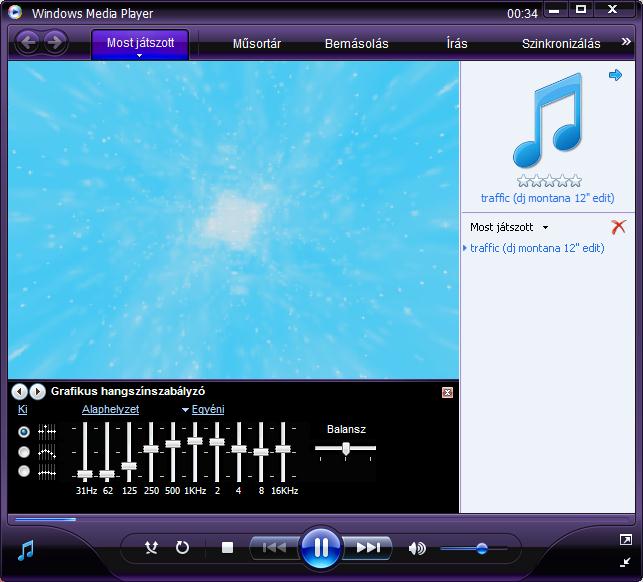Screen dimensions: 643x582
Task: Click the playback seek progress bar
Action: 321,520
